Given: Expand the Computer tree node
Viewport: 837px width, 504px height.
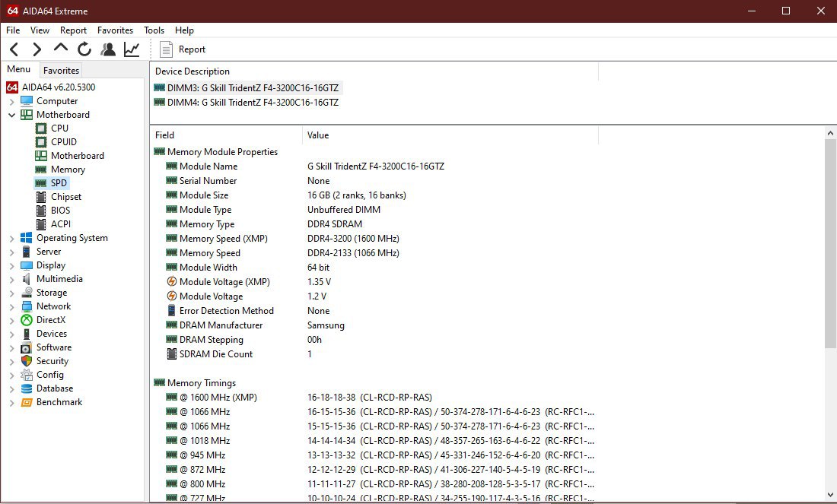Looking at the screenshot, I should [x=11, y=101].
